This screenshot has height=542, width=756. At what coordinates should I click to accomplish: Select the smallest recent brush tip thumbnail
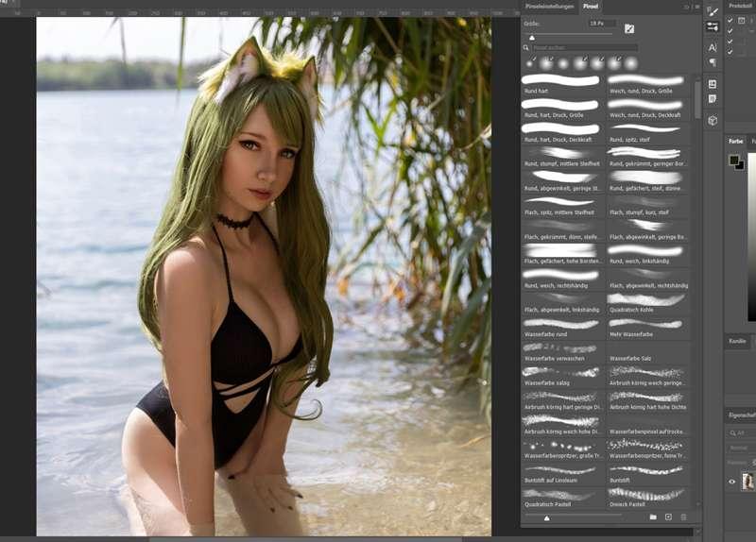(531, 63)
